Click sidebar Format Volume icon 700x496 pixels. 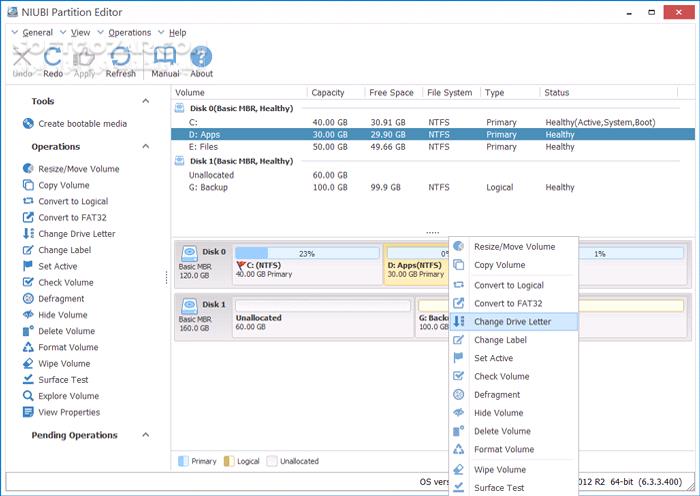[28, 347]
